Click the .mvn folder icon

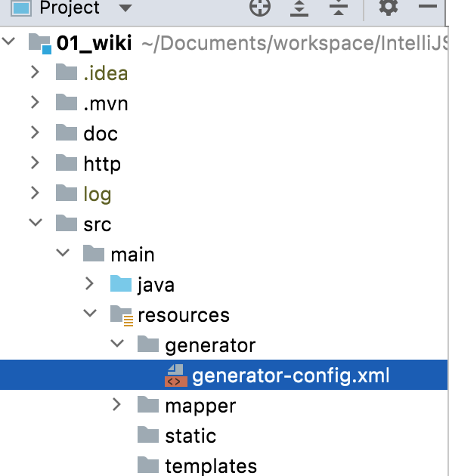(67, 102)
